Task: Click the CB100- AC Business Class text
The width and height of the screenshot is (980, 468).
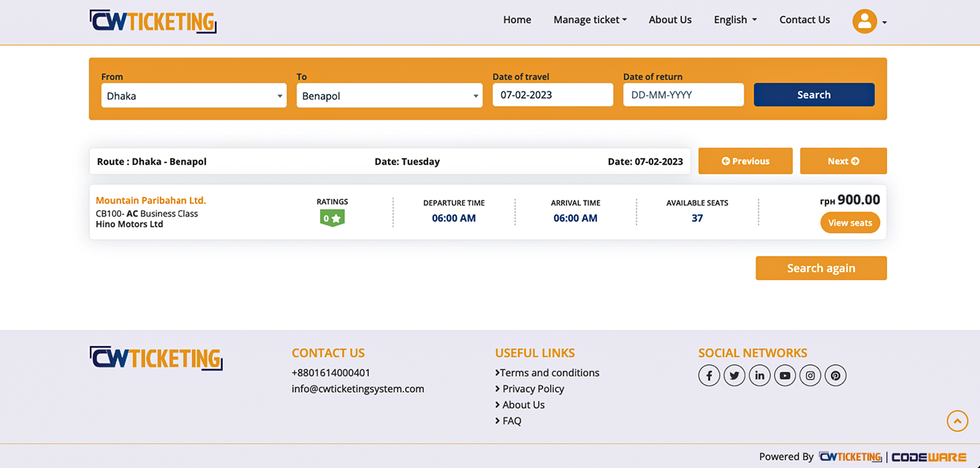Action: tap(147, 214)
